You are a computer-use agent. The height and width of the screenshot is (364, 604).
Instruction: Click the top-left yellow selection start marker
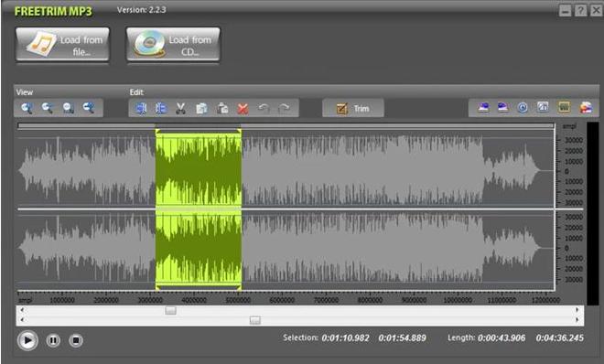[157, 132]
